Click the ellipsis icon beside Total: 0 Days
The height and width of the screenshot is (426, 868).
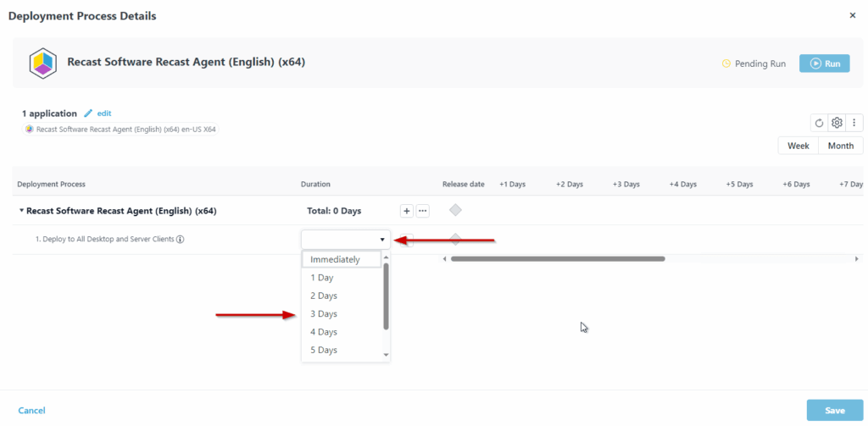coord(422,211)
